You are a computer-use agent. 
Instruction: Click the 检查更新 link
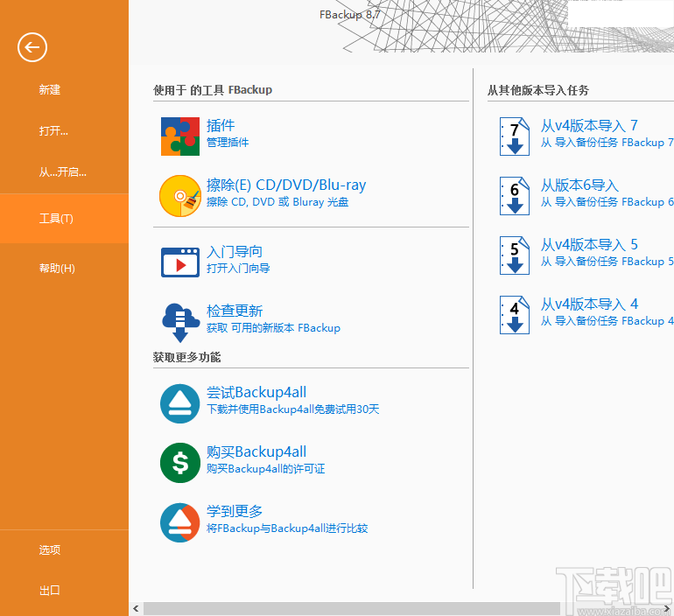(x=235, y=311)
